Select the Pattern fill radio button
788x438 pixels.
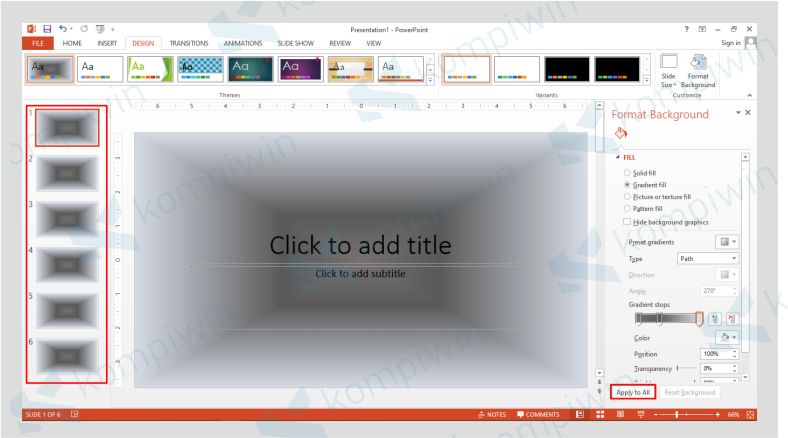point(627,208)
